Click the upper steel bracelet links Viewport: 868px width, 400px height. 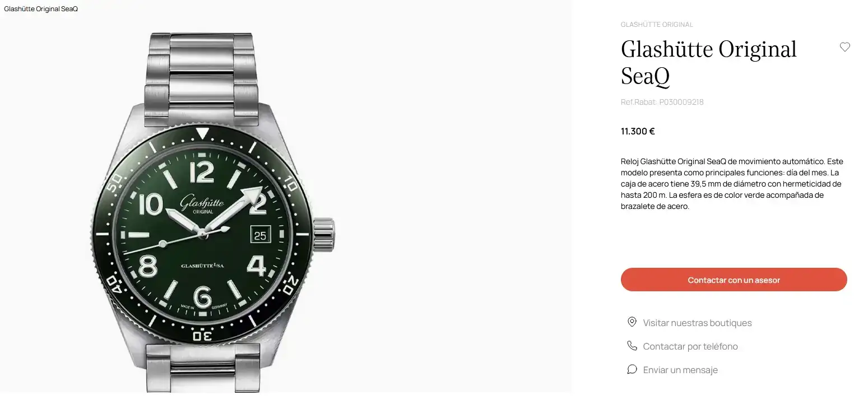pyautogui.click(x=201, y=76)
